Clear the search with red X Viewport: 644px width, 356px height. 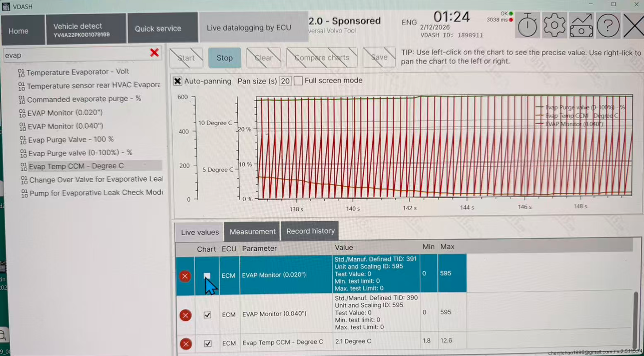click(154, 53)
